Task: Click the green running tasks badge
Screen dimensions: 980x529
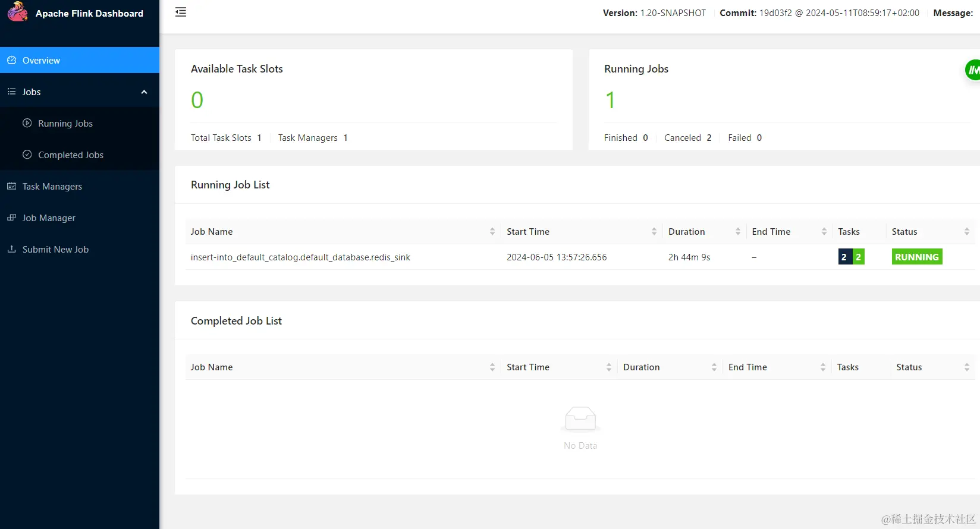Action: (x=858, y=257)
